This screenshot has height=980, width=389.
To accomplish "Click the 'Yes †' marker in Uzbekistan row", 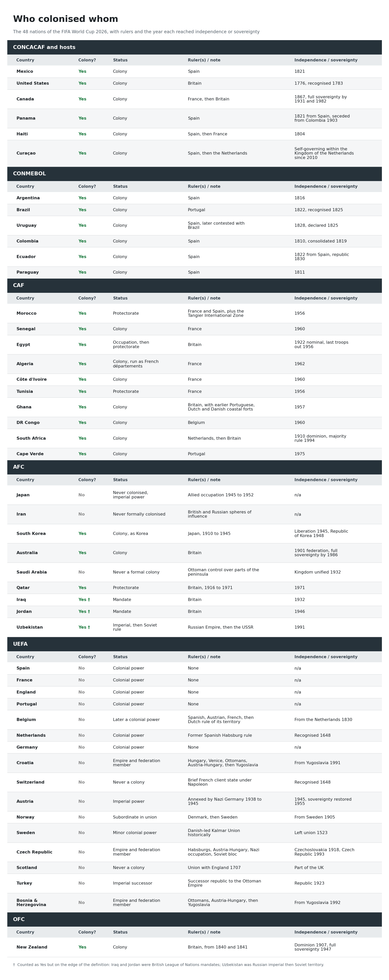I will (x=84, y=627).
